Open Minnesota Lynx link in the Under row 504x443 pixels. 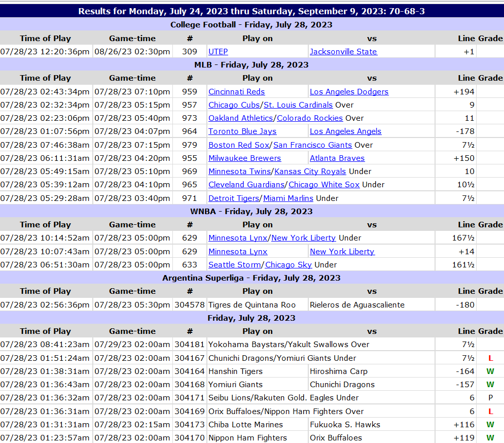click(x=238, y=238)
